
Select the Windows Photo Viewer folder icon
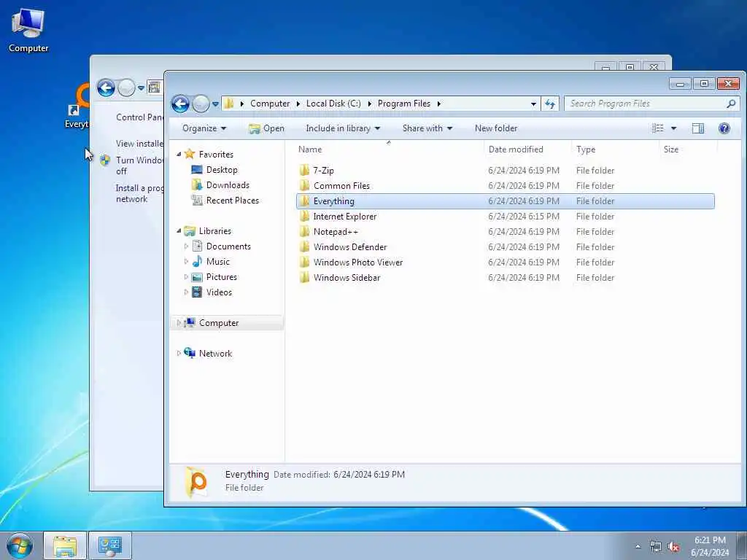(x=304, y=262)
